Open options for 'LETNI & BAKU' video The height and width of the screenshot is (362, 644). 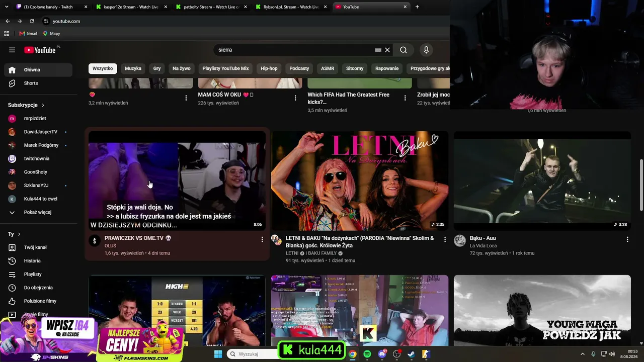pos(445,240)
